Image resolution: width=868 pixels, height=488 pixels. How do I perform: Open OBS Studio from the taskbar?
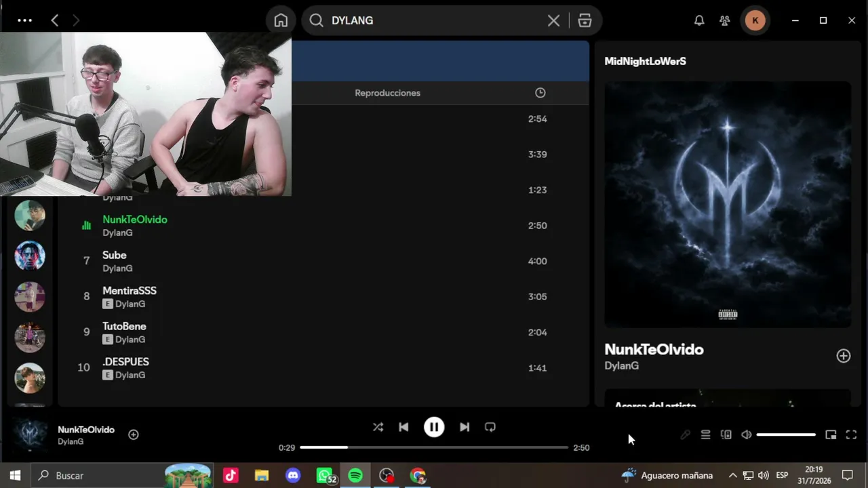(387, 475)
